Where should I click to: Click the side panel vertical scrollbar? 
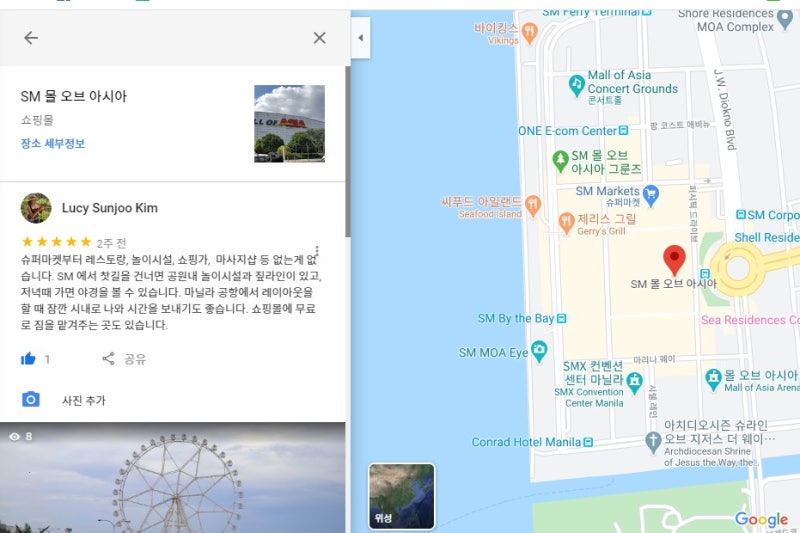[348, 151]
